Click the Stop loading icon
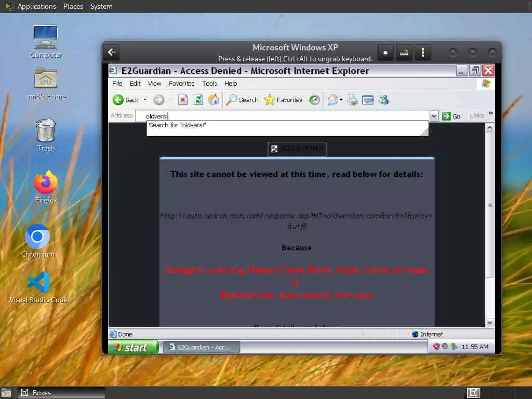This screenshot has width=532, height=399. pos(182,100)
